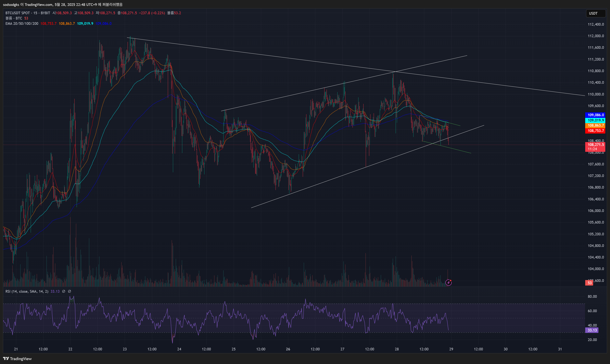Click the 112,400.0 price-axis tick
This screenshot has height=364, width=610.
tap(596, 24)
